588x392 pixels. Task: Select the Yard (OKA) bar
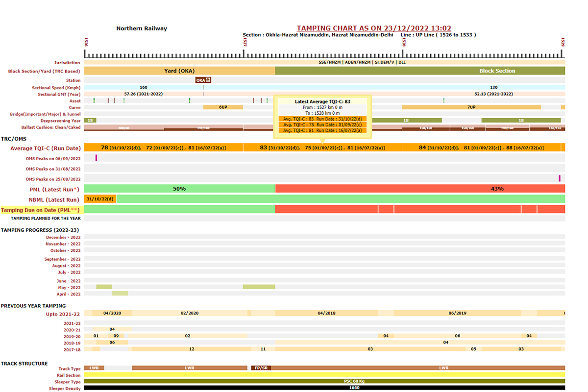click(x=179, y=71)
